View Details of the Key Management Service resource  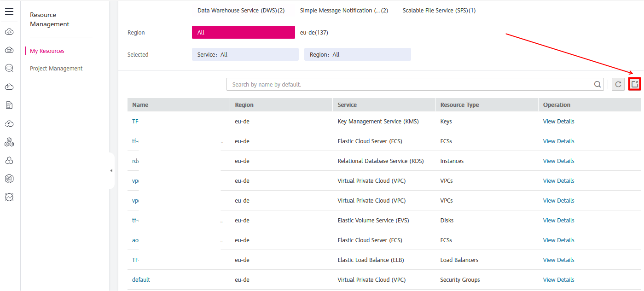(558, 121)
